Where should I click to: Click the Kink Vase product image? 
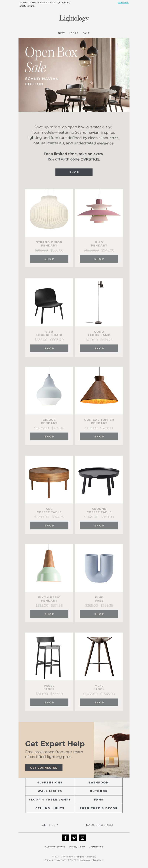(x=99, y=568)
